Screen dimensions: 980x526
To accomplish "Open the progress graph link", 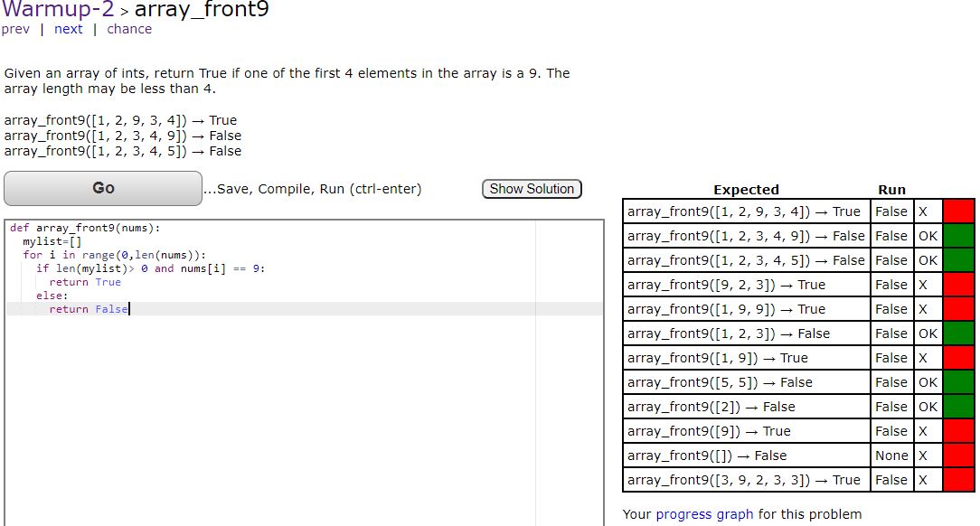I will tap(704, 514).
